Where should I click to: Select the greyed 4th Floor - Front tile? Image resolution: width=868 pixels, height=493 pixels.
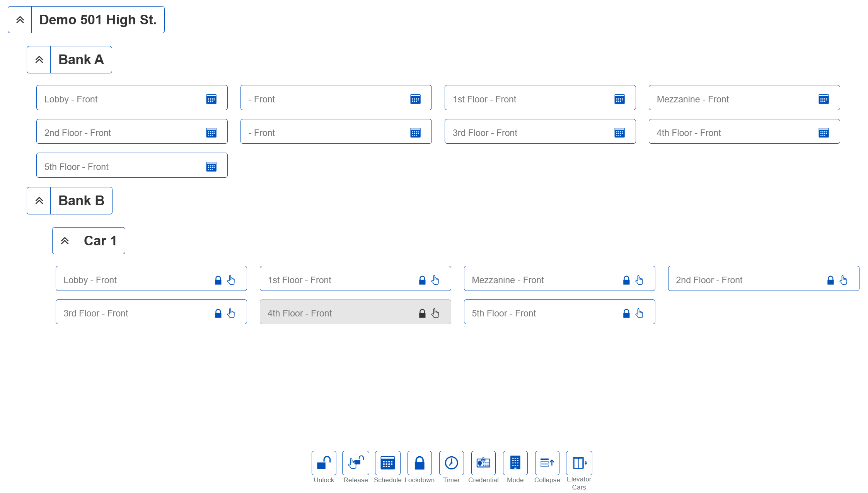(x=336, y=312)
